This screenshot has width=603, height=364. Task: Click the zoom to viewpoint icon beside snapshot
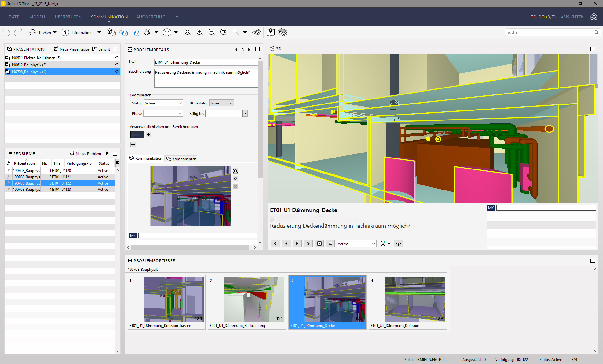[x=236, y=171]
